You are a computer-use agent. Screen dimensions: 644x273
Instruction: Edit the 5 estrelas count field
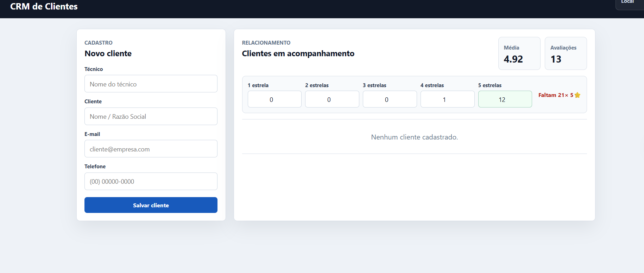pyautogui.click(x=505, y=99)
